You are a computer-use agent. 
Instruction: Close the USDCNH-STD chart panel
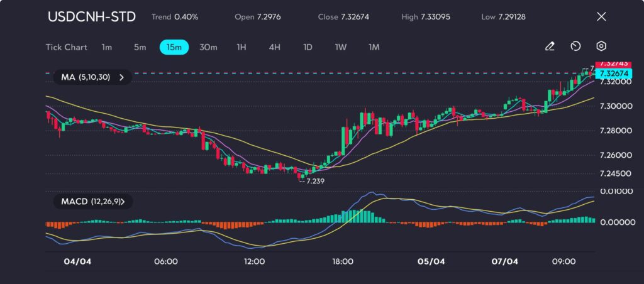tap(601, 17)
